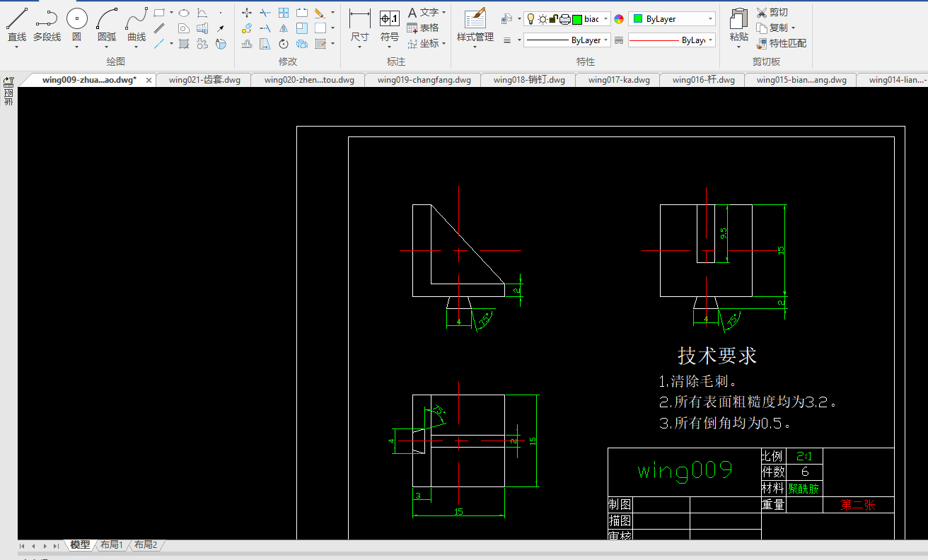This screenshot has width=928, height=560.
Task: Select the Multiline double-line tool
Action: point(160,28)
